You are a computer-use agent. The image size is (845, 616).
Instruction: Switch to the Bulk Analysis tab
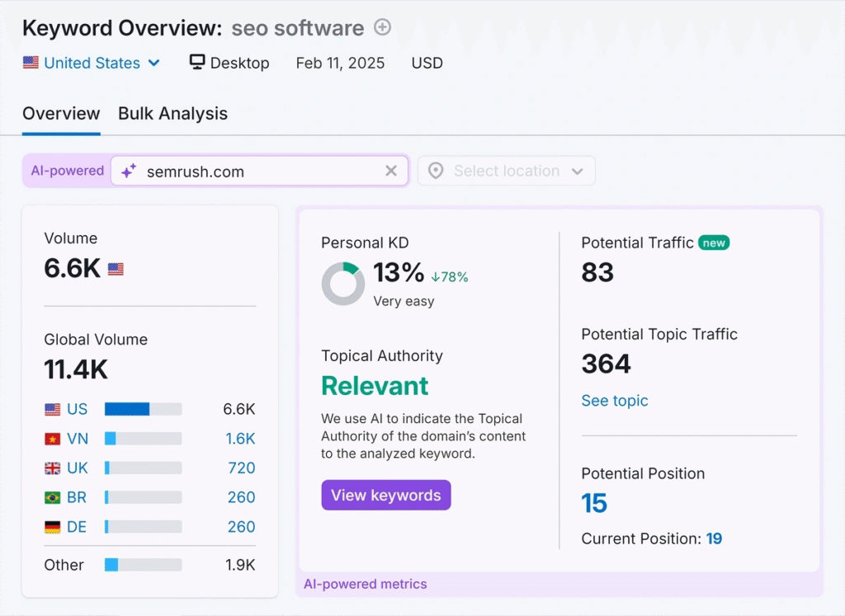tap(172, 114)
